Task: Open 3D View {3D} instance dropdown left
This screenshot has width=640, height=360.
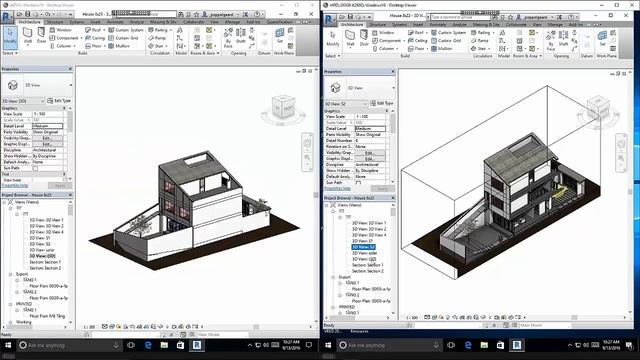Action: pyautogui.click(x=24, y=101)
